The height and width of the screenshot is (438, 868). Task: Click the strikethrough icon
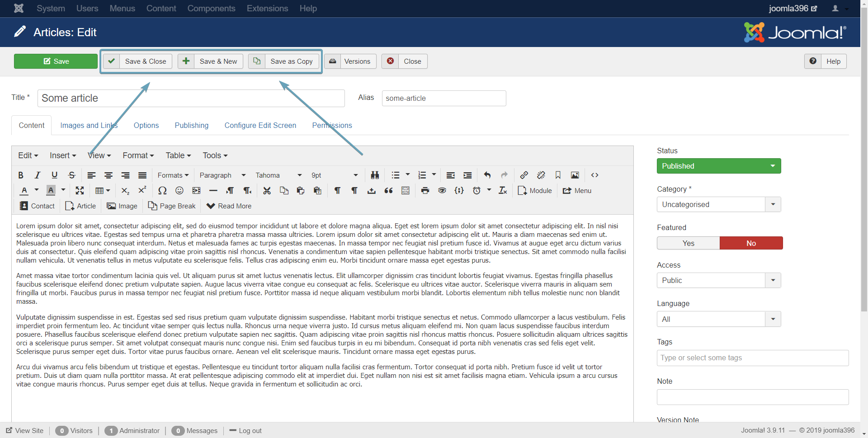pyautogui.click(x=71, y=175)
